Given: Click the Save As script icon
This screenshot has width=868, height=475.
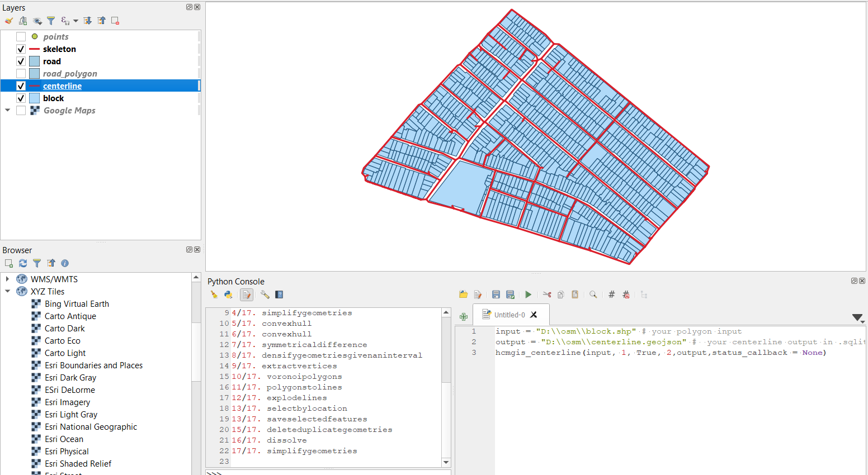Looking at the screenshot, I should coord(510,294).
